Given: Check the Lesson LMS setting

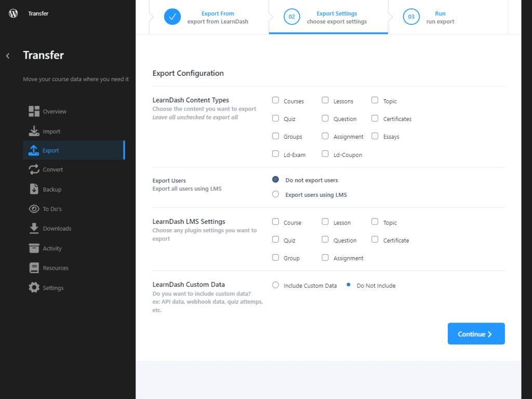Looking at the screenshot, I should pyautogui.click(x=325, y=221).
